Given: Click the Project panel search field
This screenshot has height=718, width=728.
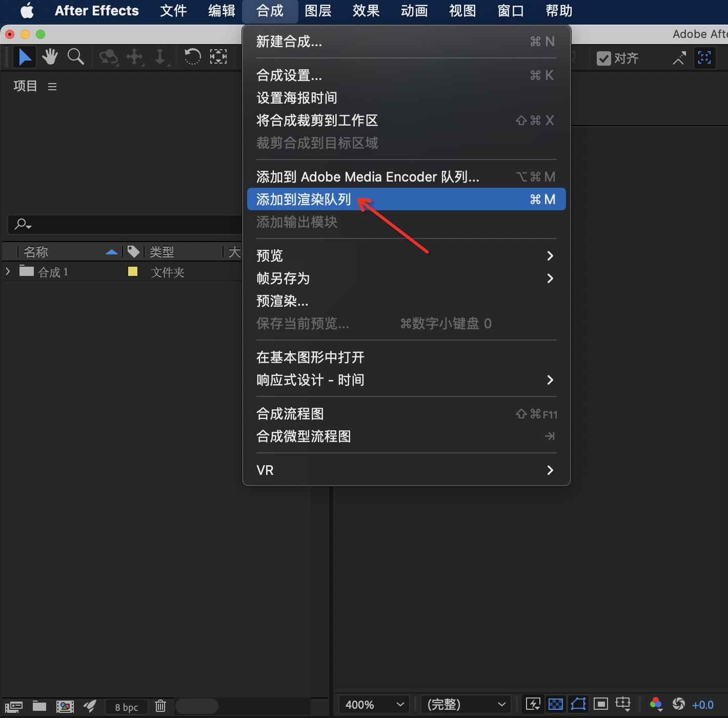Looking at the screenshot, I should 125,225.
